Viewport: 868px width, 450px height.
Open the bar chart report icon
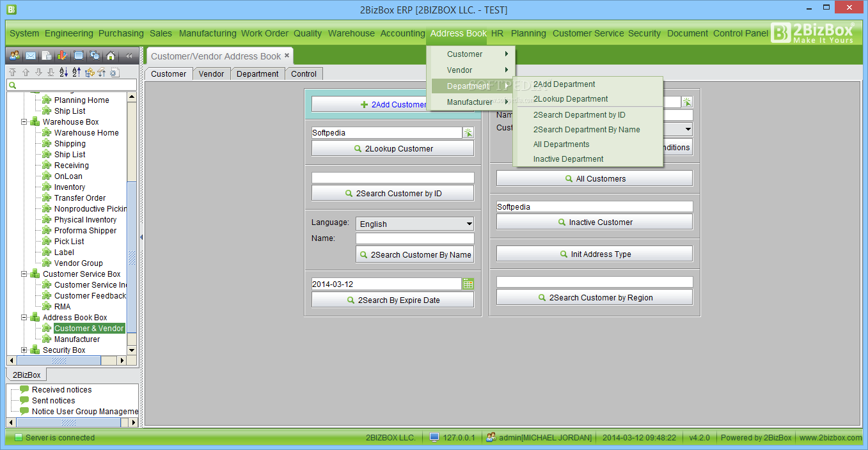(62, 56)
